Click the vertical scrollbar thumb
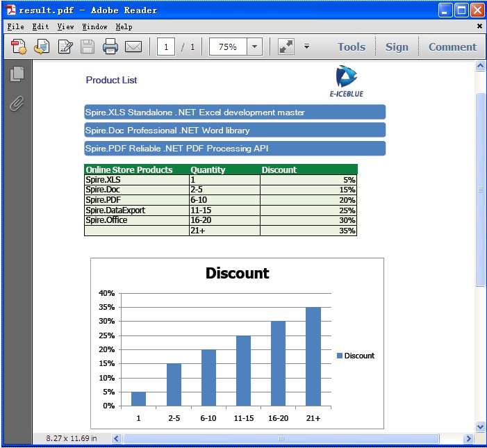 [x=480, y=189]
